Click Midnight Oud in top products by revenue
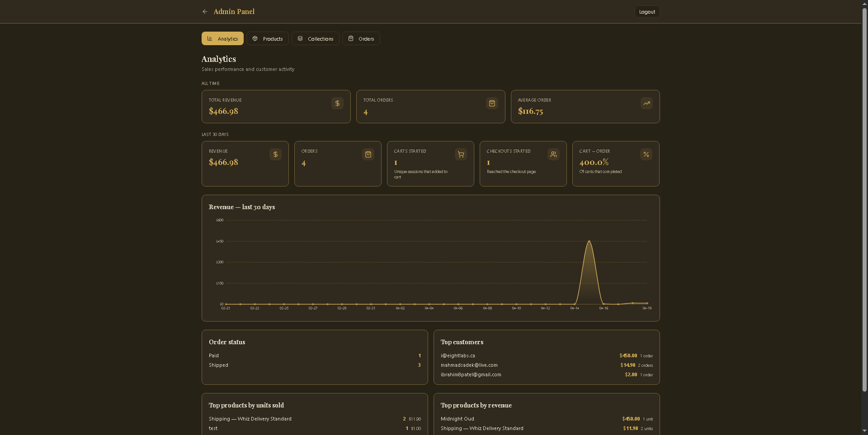The image size is (868, 435). pos(457,419)
